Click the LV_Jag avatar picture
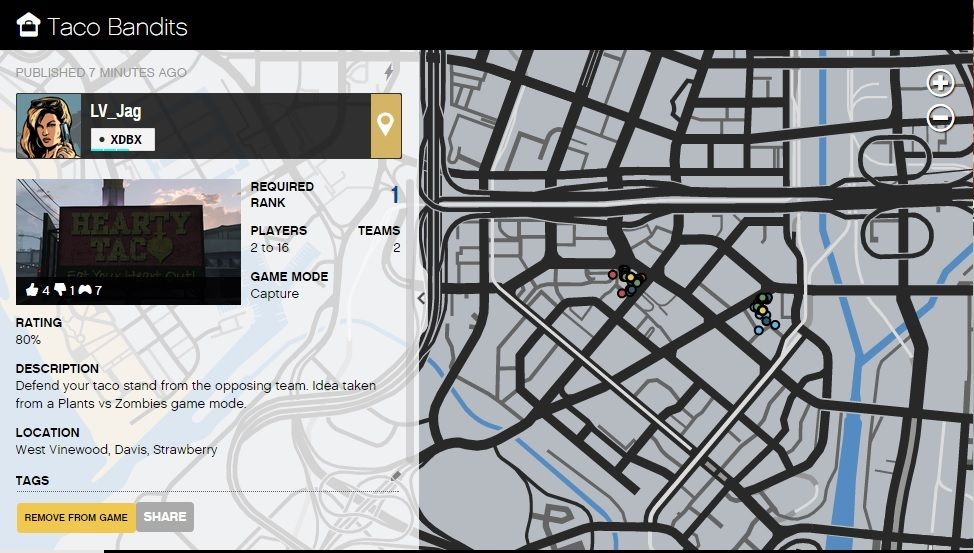 coord(49,126)
